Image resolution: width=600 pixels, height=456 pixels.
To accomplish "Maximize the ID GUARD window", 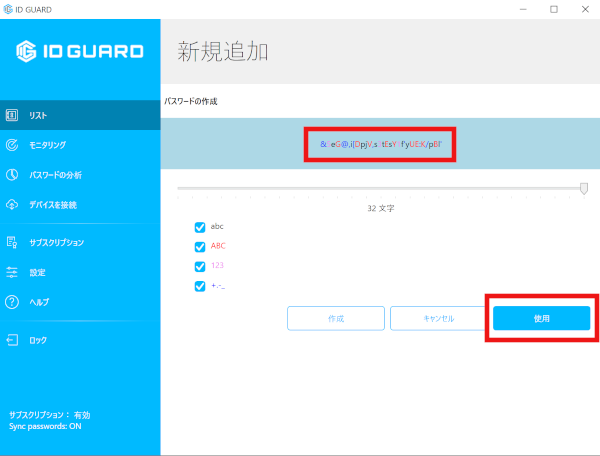I will coord(554,9).
